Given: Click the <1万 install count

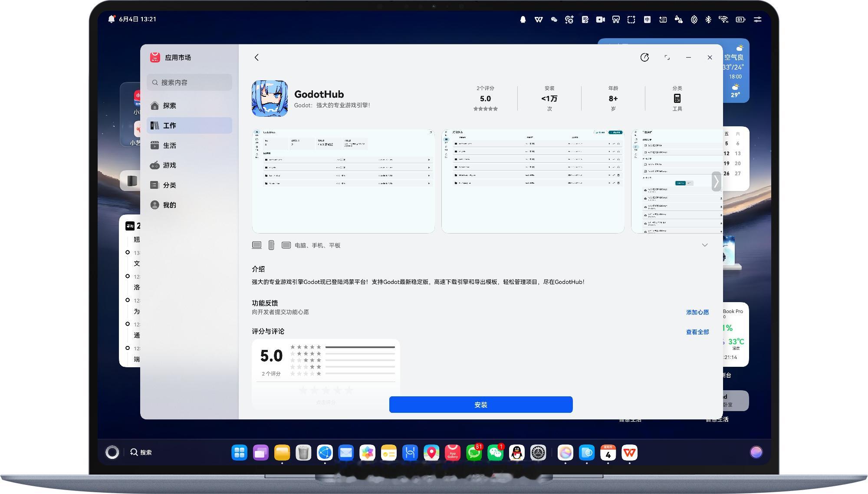Looking at the screenshot, I should pyautogui.click(x=549, y=99).
